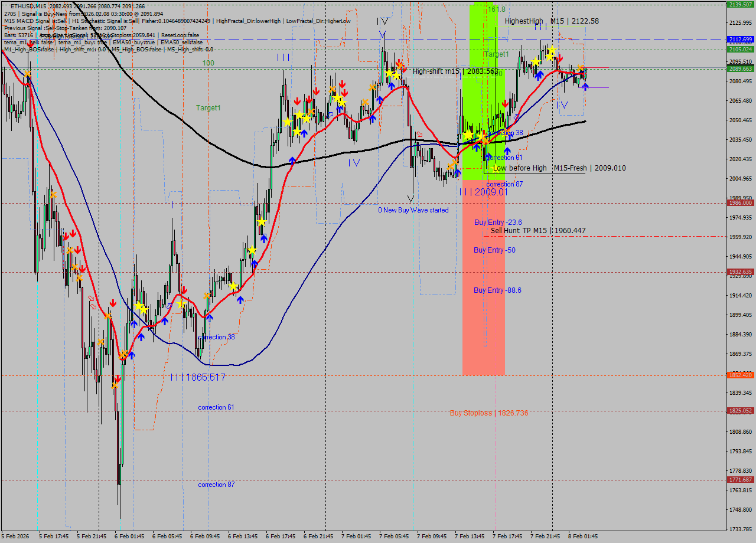Viewport: 756px width, 543px height.
Task: Click the 'Buy Stoploss | 1826.736' label
Action: [x=488, y=413]
